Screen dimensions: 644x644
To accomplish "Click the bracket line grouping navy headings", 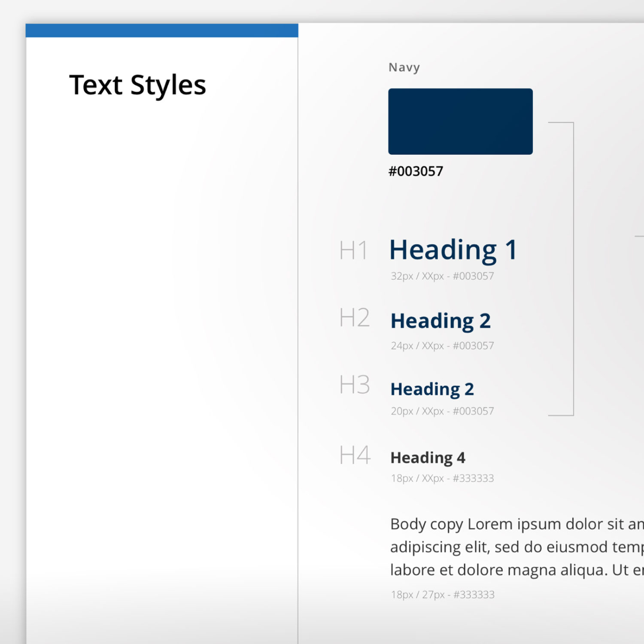I will pyautogui.click(x=573, y=268).
